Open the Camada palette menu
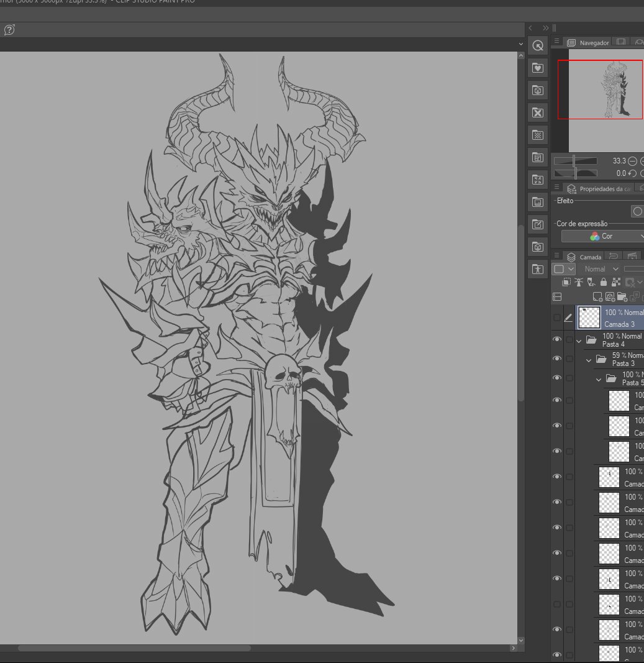Image resolution: width=644 pixels, height=663 pixels. click(556, 256)
